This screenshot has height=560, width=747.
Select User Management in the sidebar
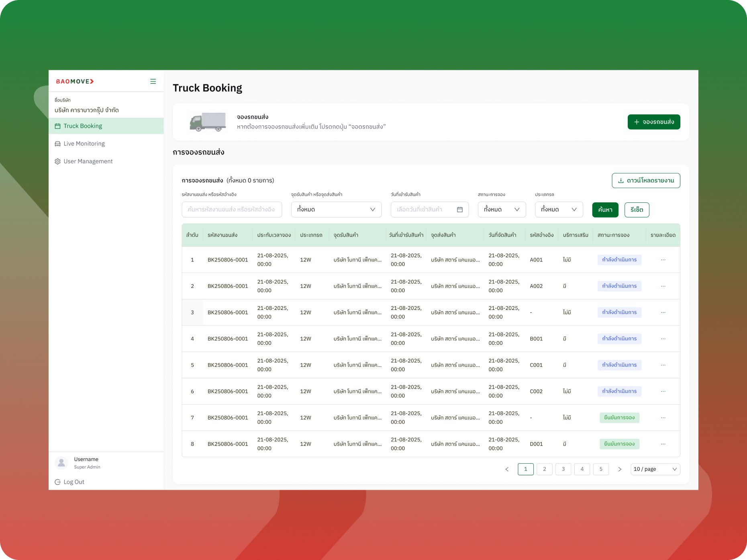88,161
